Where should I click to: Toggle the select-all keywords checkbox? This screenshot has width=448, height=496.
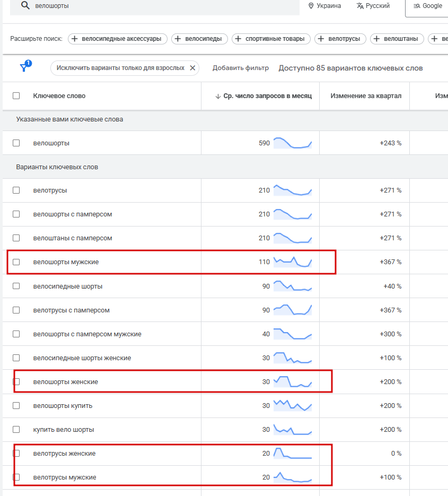[x=16, y=96]
